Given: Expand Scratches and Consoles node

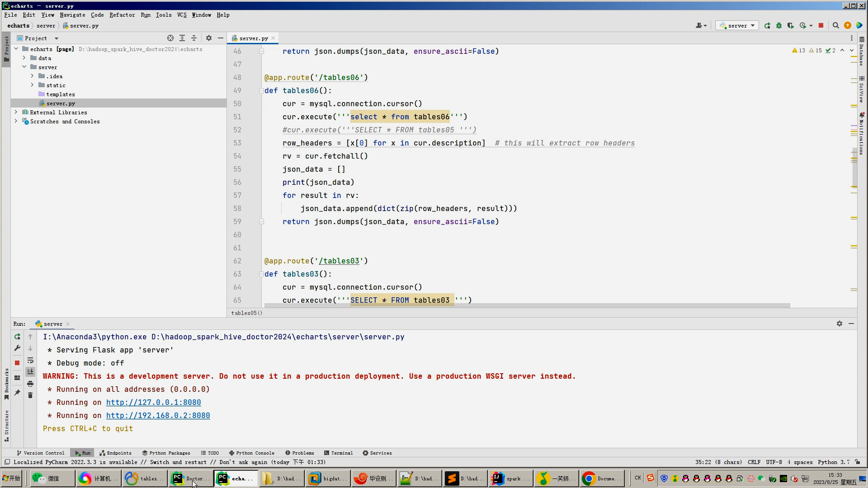Looking at the screenshot, I should [16, 121].
